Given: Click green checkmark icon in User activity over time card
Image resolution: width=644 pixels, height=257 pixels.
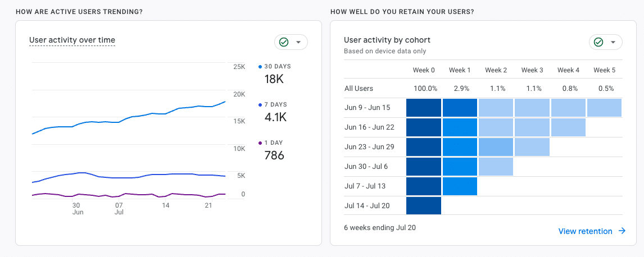Looking at the screenshot, I should [284, 42].
